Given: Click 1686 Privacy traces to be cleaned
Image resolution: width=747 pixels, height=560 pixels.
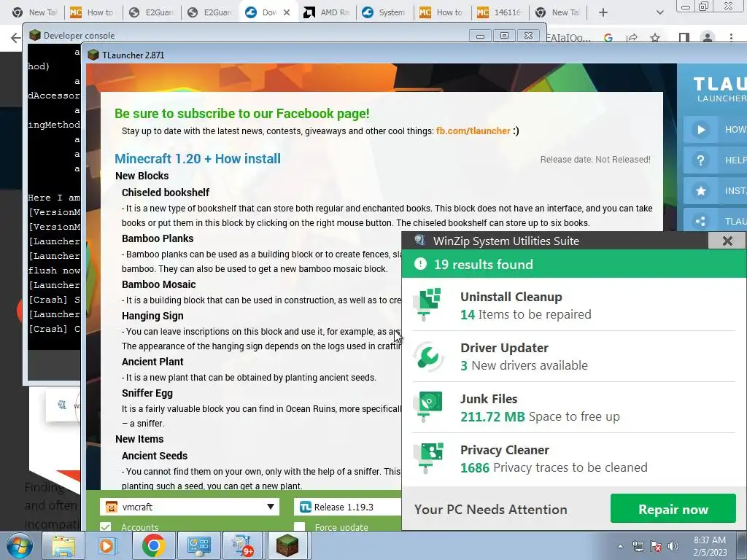Looking at the screenshot, I should click(554, 467).
